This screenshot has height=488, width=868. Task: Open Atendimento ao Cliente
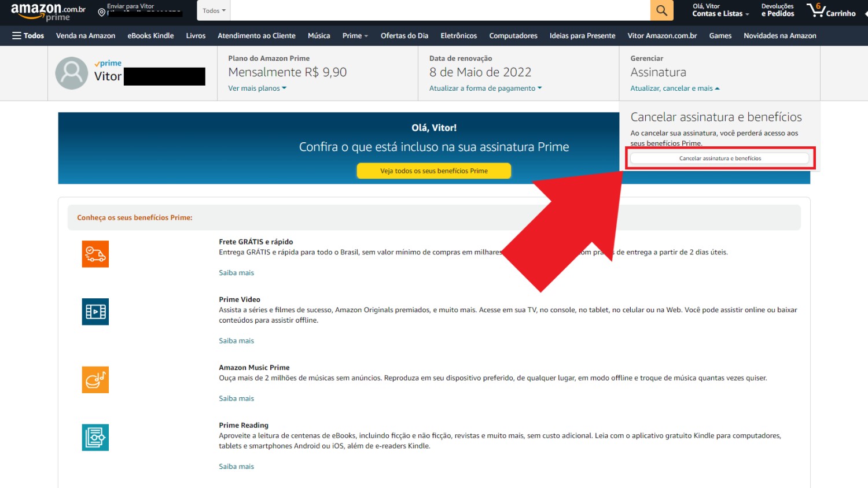[x=256, y=35]
